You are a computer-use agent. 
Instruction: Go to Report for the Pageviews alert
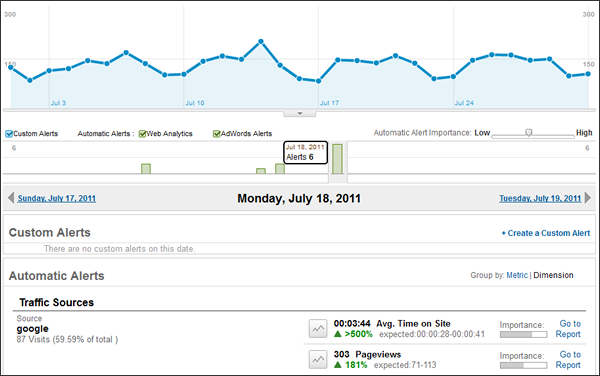569,360
